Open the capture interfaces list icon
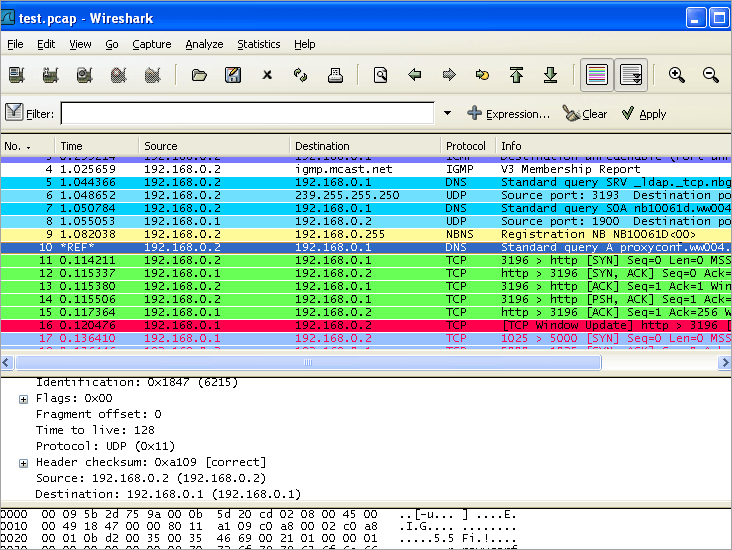Screen dimensions: 732x550 (x=17, y=75)
